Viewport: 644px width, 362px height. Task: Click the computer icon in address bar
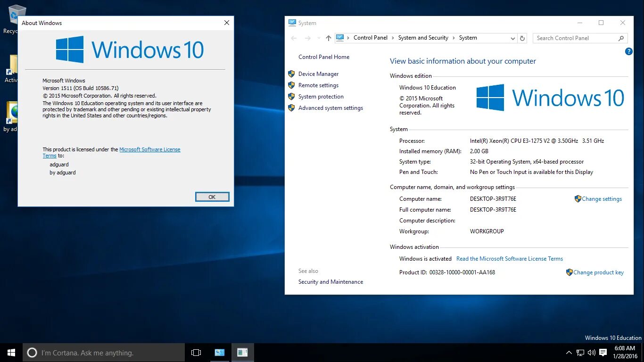(x=340, y=38)
